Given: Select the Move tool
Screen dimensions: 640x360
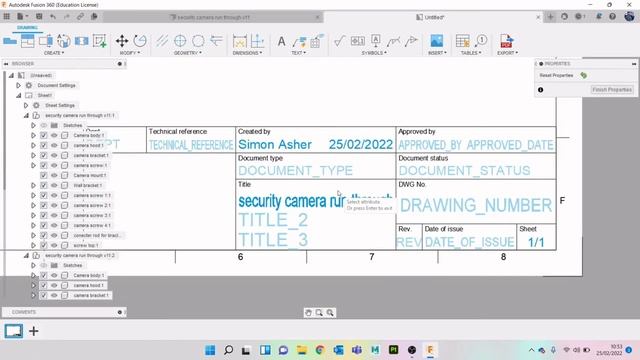Looking at the screenshot, I should coord(122,41).
